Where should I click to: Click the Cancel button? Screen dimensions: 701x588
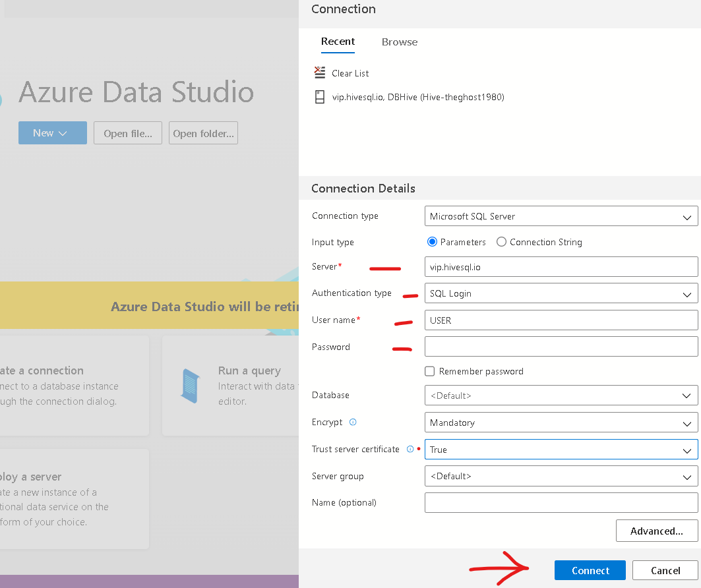(x=665, y=571)
